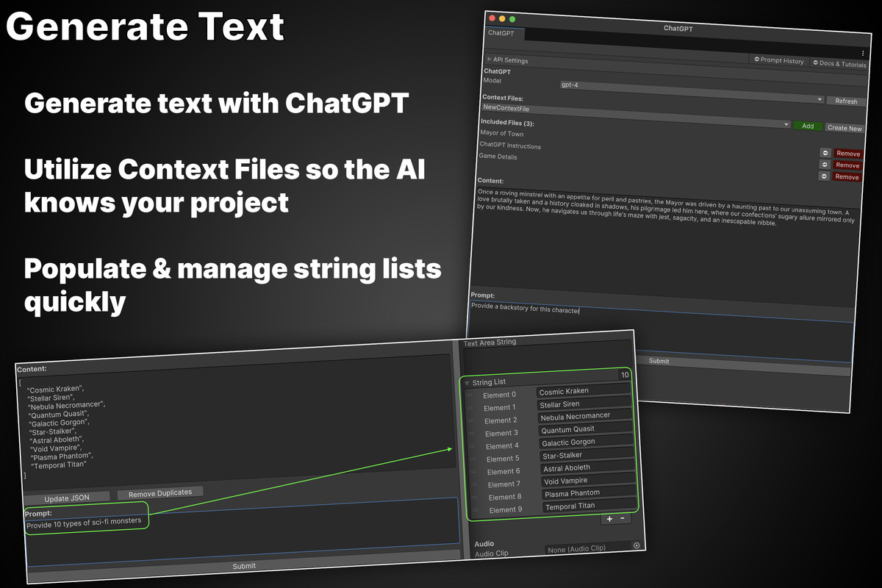The width and height of the screenshot is (882, 588).
Task: Click the Temporal Titan element field
Action: (590, 506)
